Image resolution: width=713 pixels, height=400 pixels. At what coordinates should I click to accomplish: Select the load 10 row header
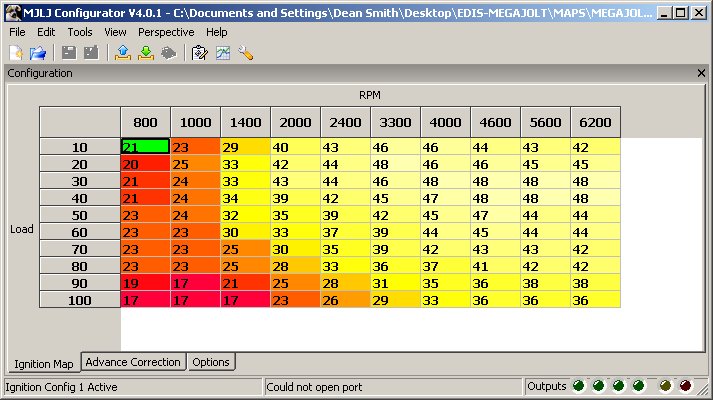pos(80,147)
